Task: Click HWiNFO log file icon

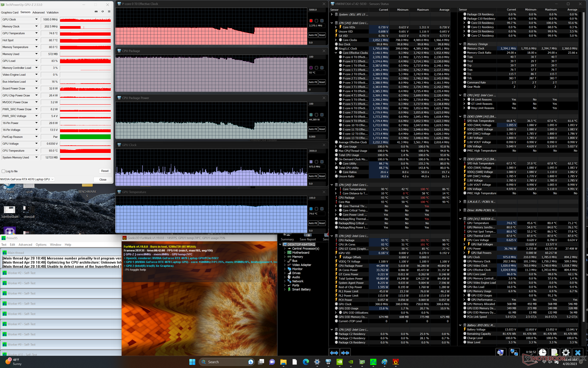Action: coord(554,352)
